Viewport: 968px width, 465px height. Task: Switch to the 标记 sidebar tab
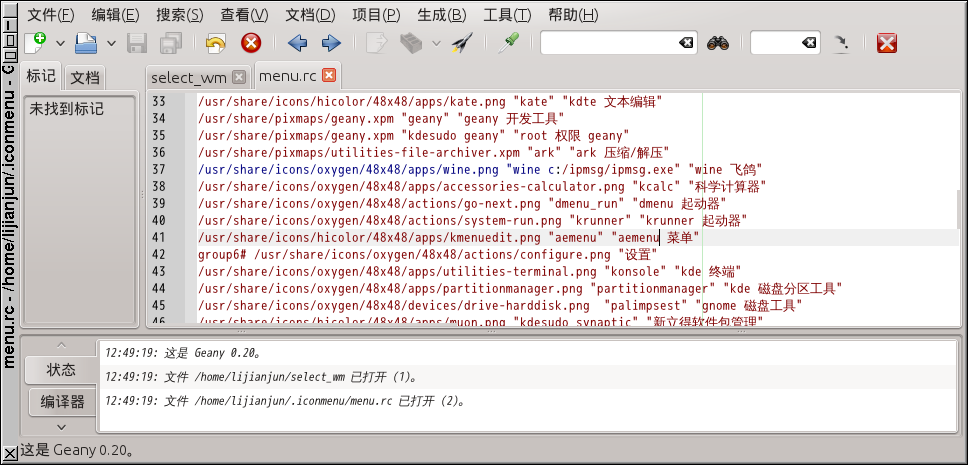tap(41, 77)
